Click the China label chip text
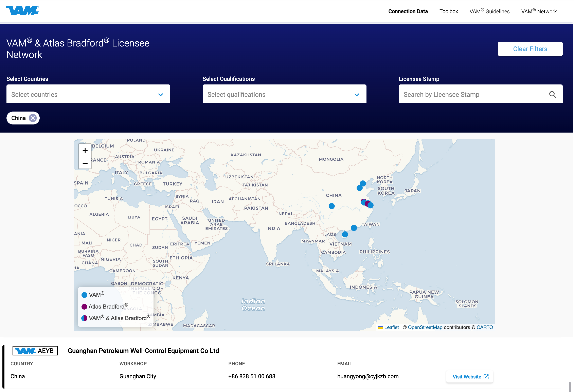This screenshot has width=574, height=392. [19, 118]
